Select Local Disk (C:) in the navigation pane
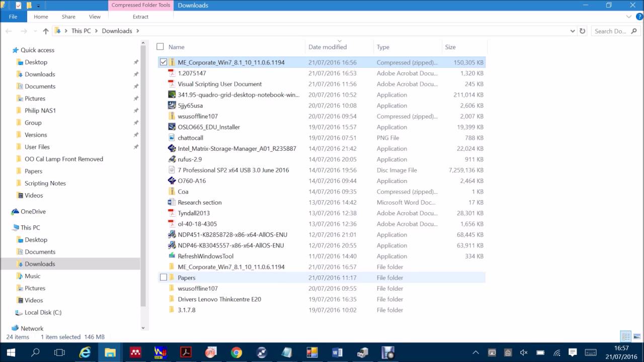The height and width of the screenshot is (362, 644). coord(43,312)
